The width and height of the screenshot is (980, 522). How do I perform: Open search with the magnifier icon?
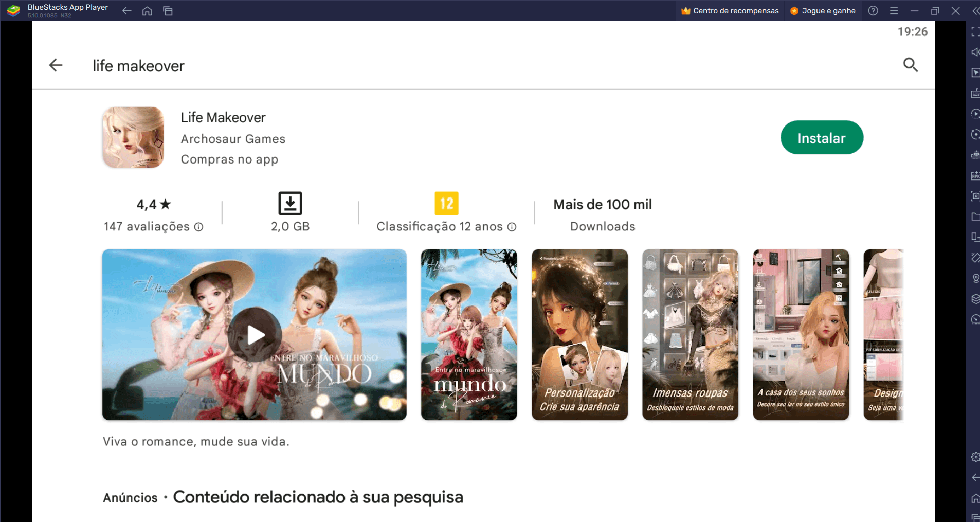click(911, 65)
